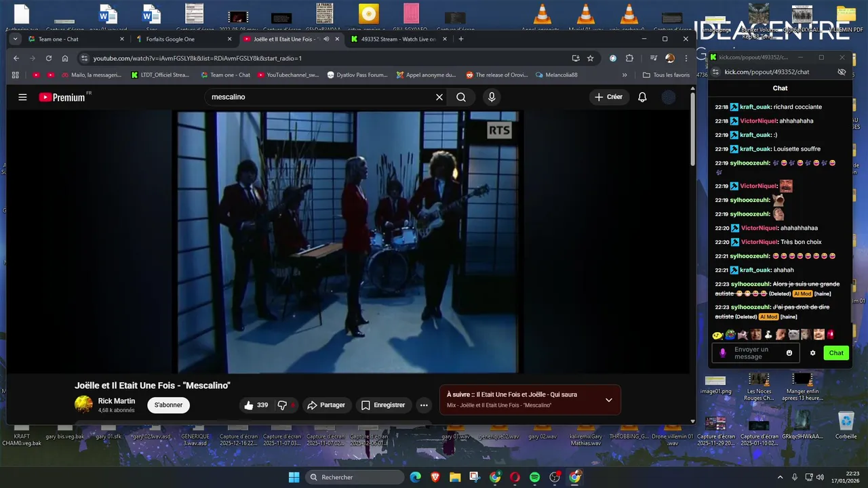The height and width of the screenshot is (488, 868).
Task: Open the YouTube guide hamburger menu
Action: pos(22,97)
